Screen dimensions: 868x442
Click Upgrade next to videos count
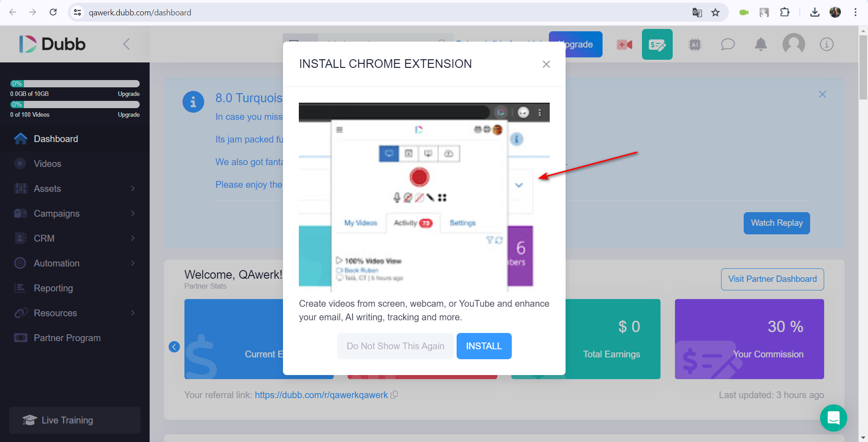point(128,115)
